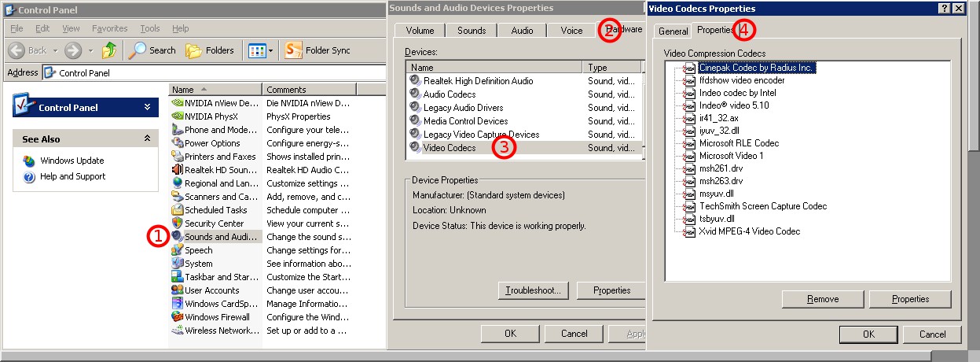The width and height of the screenshot is (980, 362).
Task: Select the Sounds and Audio Devices icon
Action: [178, 237]
